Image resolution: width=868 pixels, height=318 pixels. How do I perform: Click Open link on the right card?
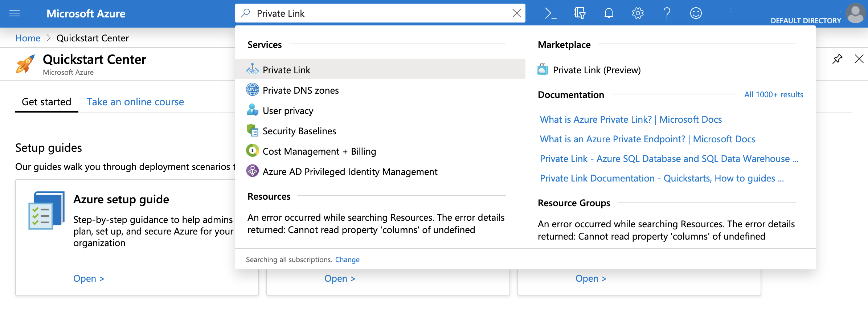tap(591, 278)
